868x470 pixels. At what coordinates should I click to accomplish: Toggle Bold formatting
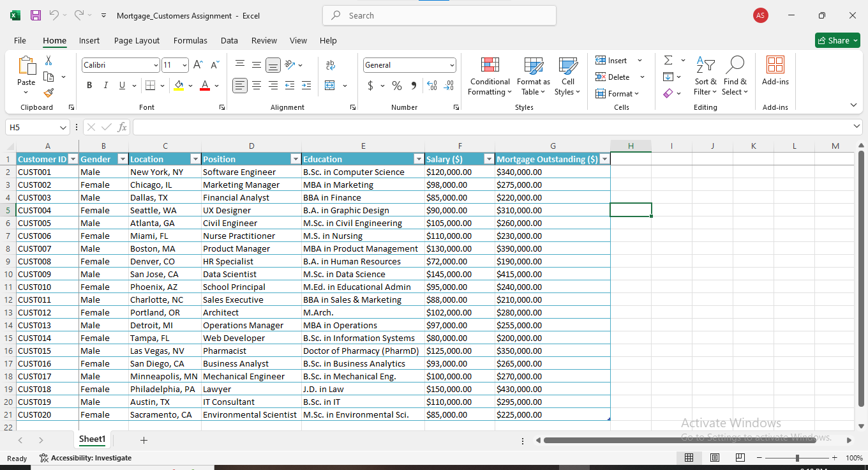pos(89,86)
